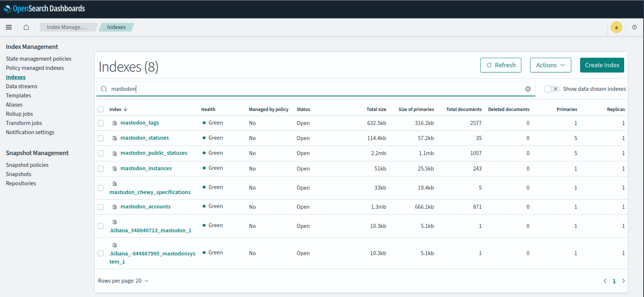Open the mastodon_accounts index link
The image size is (644, 297).
tap(145, 207)
